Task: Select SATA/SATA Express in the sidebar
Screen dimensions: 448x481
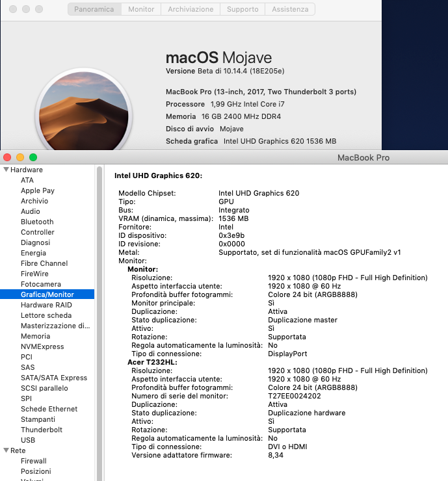Action: coord(54,378)
